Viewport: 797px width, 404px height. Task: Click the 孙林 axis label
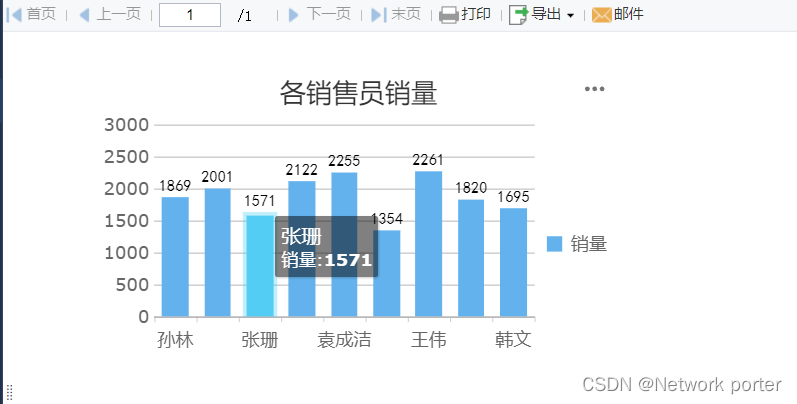pos(175,339)
